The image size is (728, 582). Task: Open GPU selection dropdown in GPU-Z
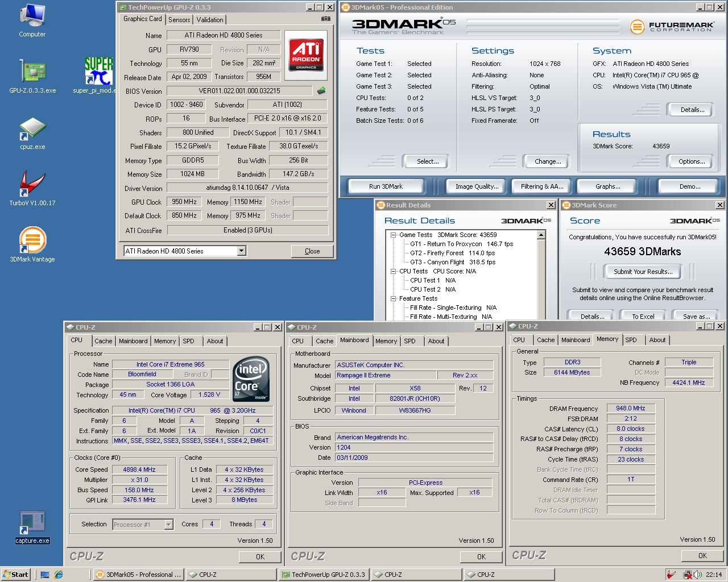241,251
